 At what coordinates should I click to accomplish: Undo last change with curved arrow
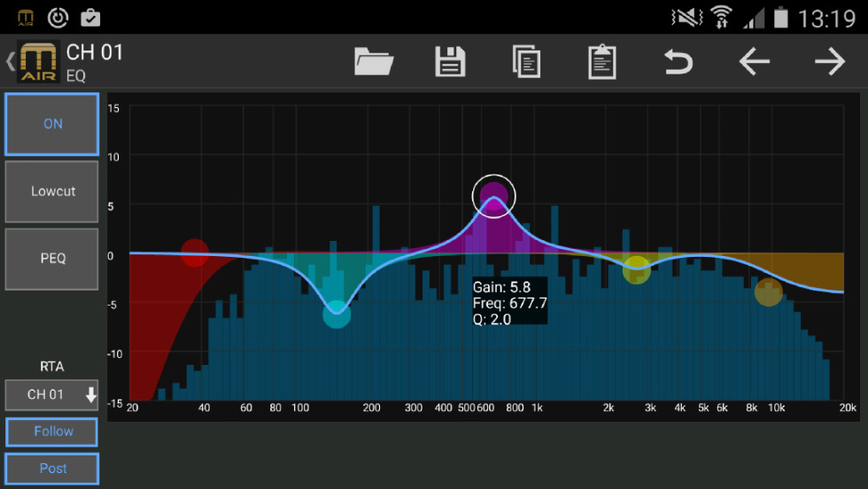coord(678,62)
